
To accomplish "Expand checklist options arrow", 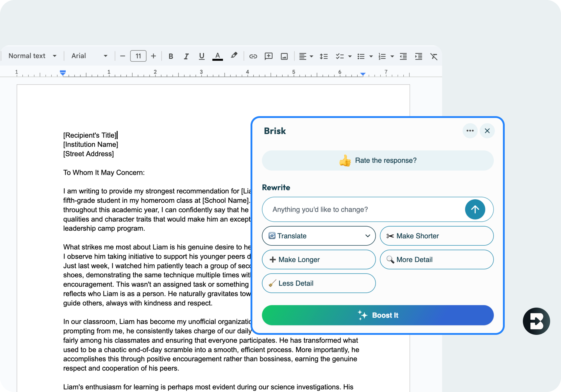I will tap(350, 56).
